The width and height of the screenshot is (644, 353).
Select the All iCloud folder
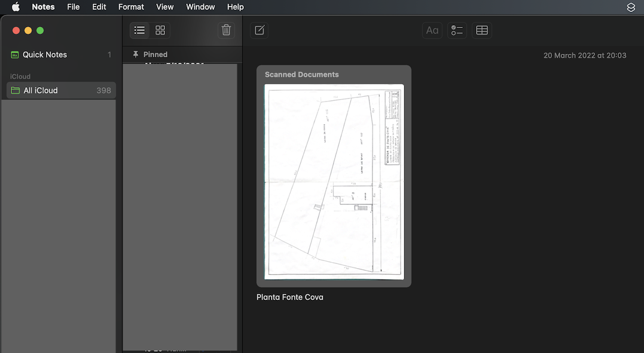41,91
